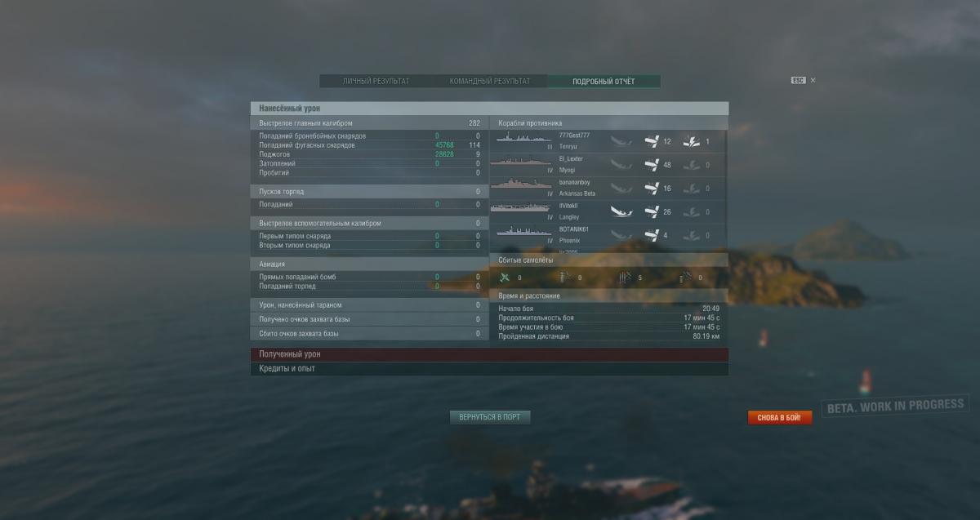This screenshot has height=520, width=980.
Task: Click the shot-down planes icon showing 5
Action: tap(625, 278)
